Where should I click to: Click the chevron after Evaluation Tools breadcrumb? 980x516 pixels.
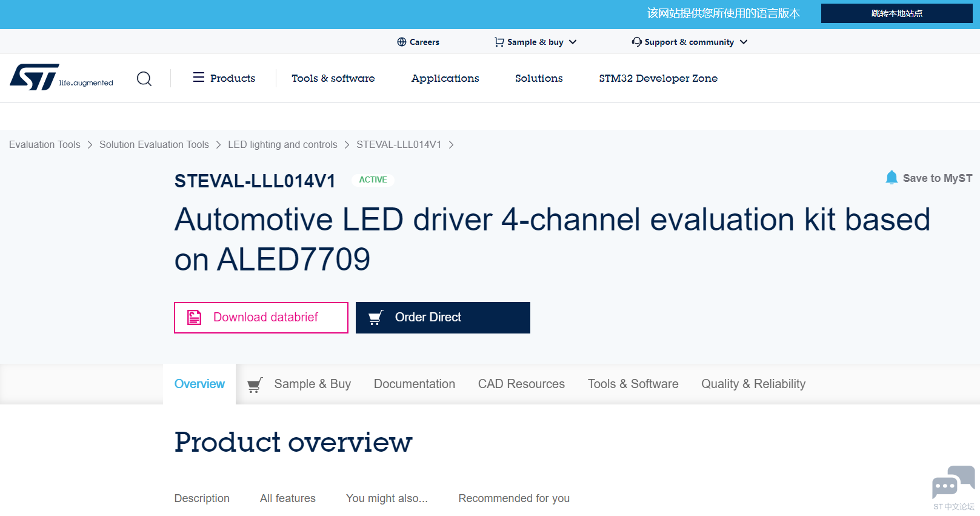90,145
